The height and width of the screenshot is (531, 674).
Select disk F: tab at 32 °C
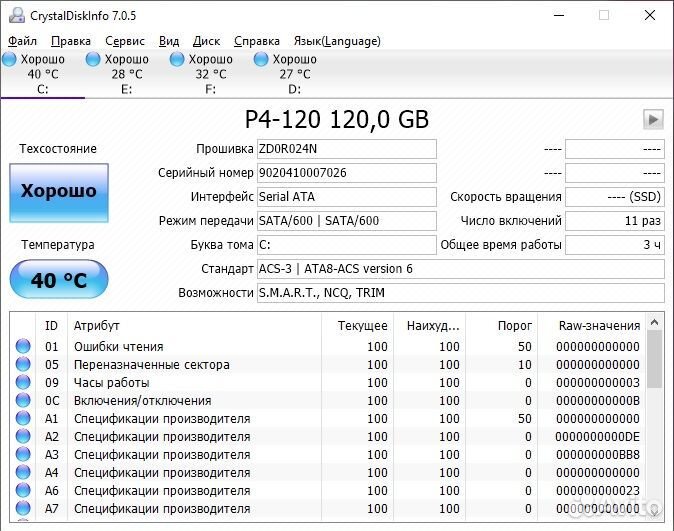[211, 74]
